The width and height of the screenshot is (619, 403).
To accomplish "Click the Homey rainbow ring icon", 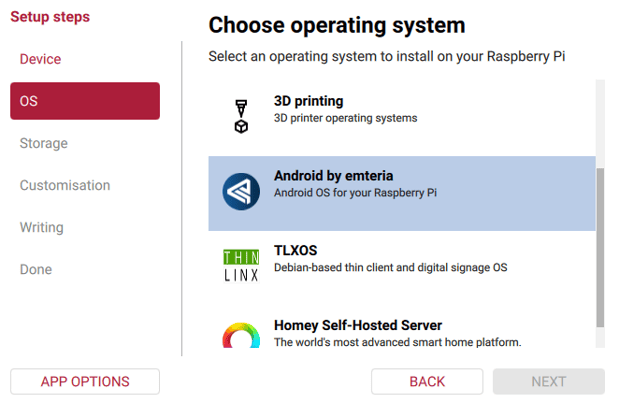I will (x=241, y=335).
